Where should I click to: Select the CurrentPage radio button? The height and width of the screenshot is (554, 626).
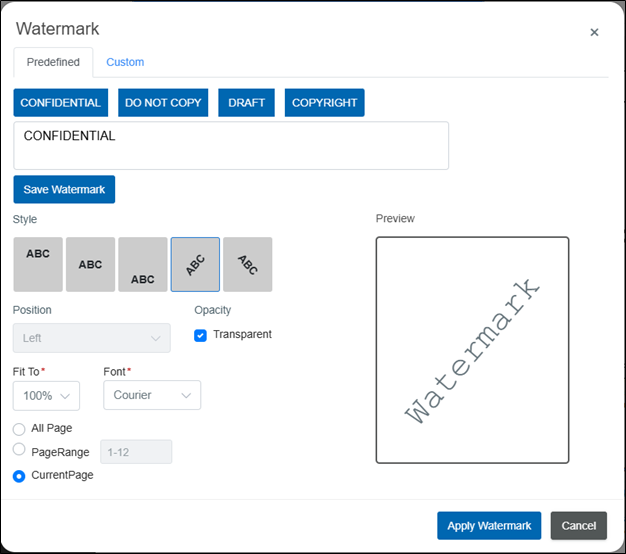click(x=19, y=476)
